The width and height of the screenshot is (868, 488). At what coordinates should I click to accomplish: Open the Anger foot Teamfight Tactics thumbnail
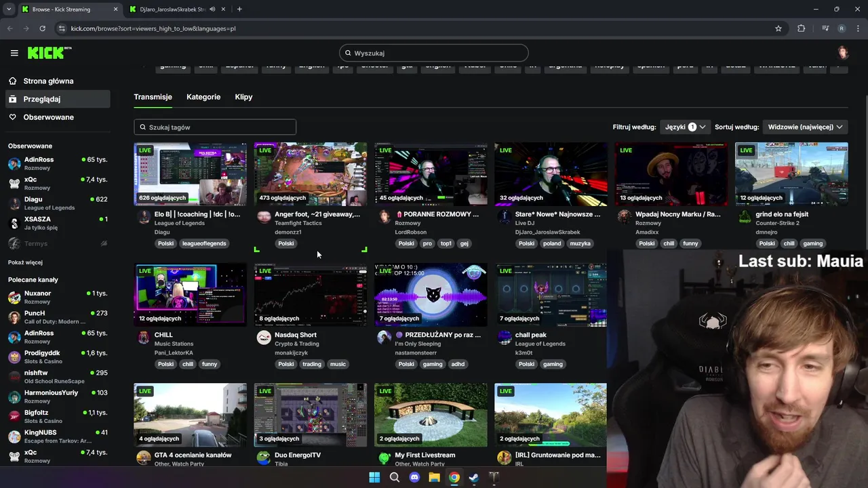(311, 174)
